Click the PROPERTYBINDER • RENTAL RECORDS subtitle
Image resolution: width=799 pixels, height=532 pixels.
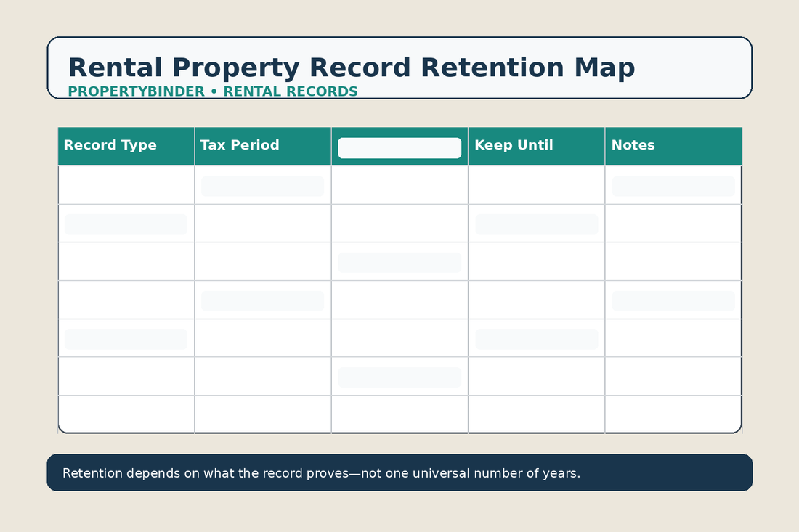(x=213, y=91)
